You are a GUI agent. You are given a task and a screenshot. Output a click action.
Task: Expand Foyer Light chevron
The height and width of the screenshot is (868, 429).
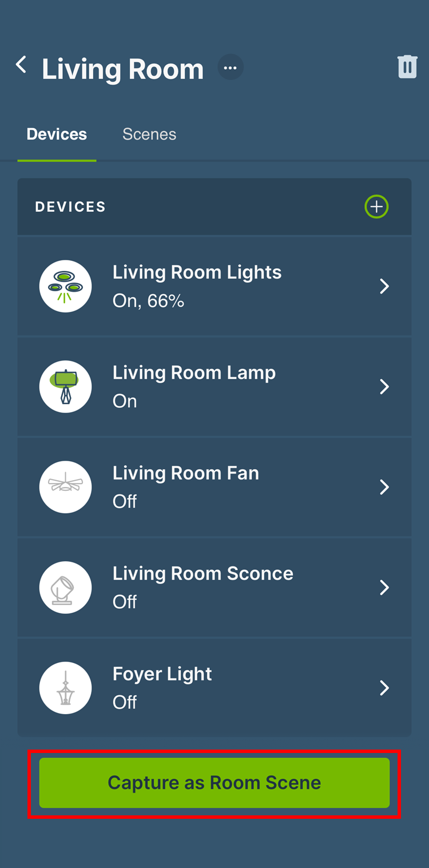(384, 688)
